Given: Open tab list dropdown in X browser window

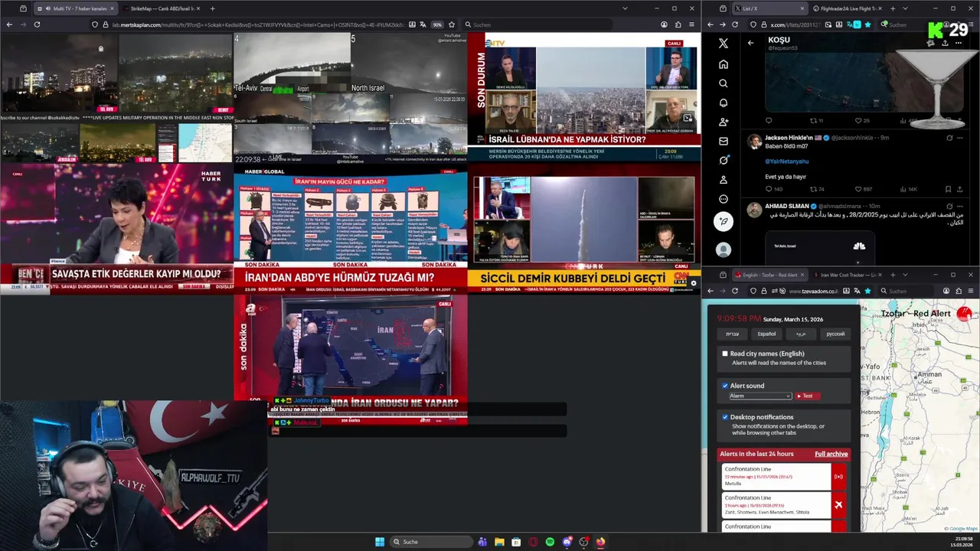Looking at the screenshot, I should (905, 8).
